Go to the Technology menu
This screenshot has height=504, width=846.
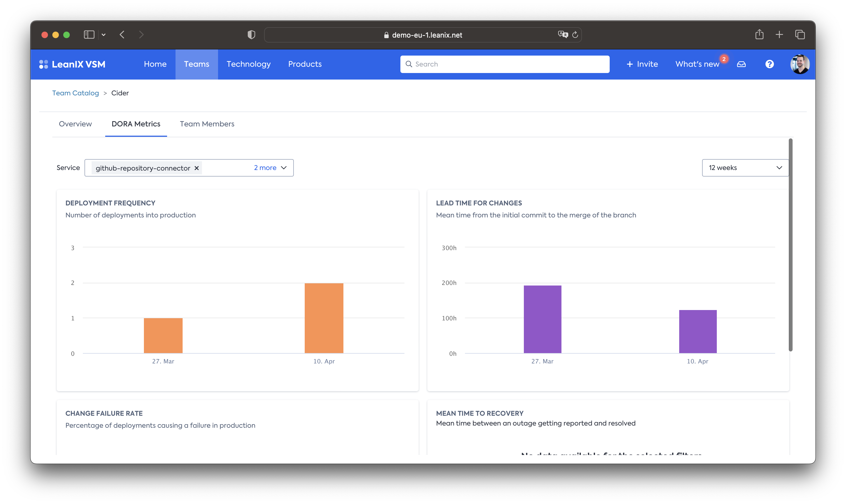tap(248, 64)
